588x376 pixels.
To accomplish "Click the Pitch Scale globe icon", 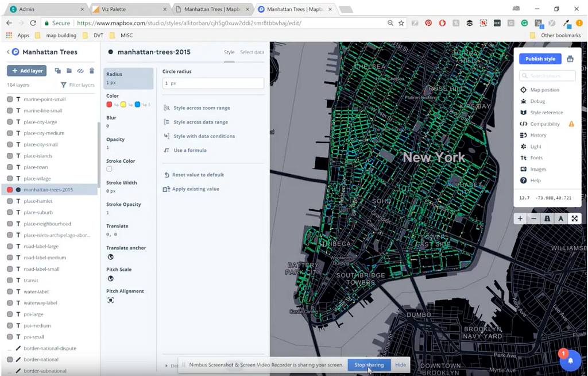I will click(x=111, y=279).
